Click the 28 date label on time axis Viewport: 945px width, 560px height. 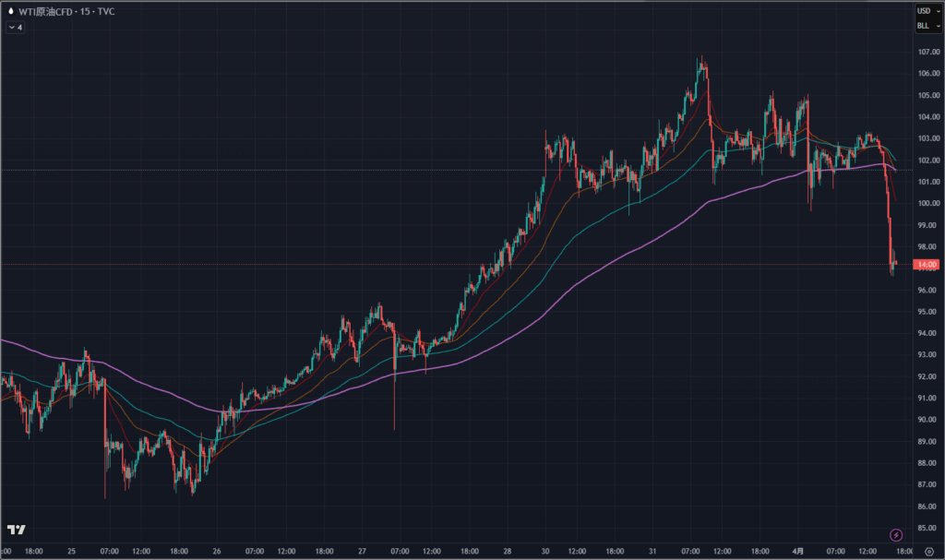coord(508,551)
